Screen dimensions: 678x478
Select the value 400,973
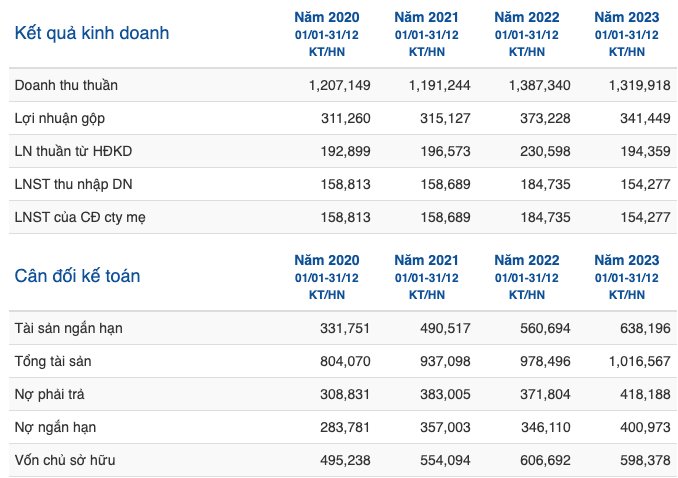coord(646,427)
